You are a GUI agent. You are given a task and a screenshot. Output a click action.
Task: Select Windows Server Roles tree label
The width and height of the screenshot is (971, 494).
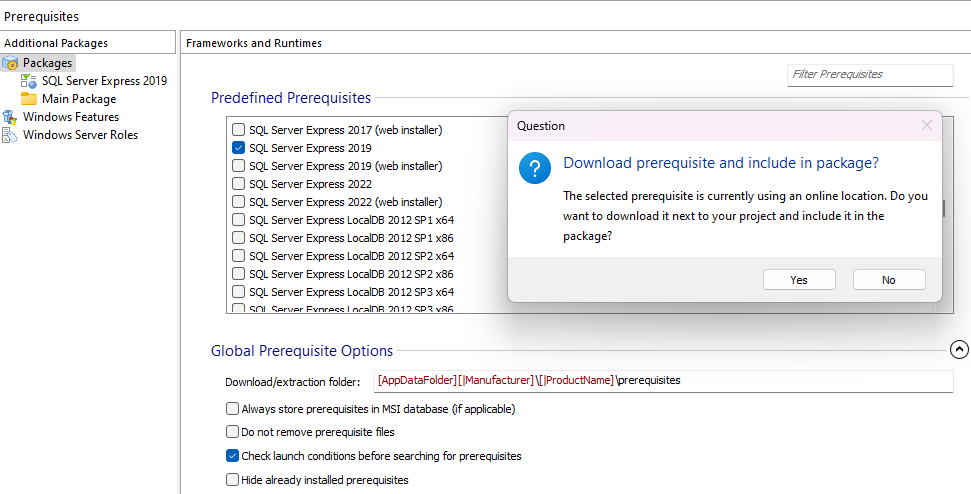tap(81, 135)
